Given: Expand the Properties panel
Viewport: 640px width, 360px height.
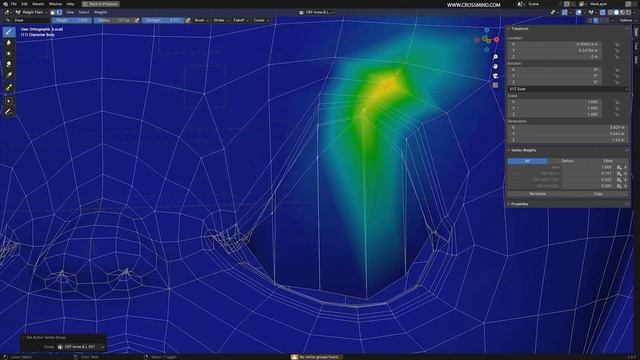Looking at the screenshot, I should click(519, 204).
